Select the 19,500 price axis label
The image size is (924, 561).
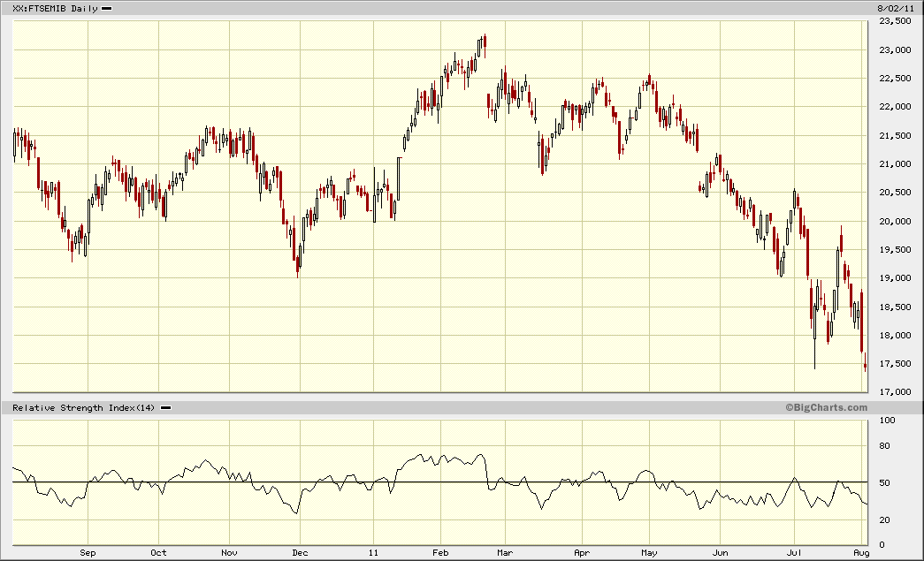pyautogui.click(x=895, y=250)
